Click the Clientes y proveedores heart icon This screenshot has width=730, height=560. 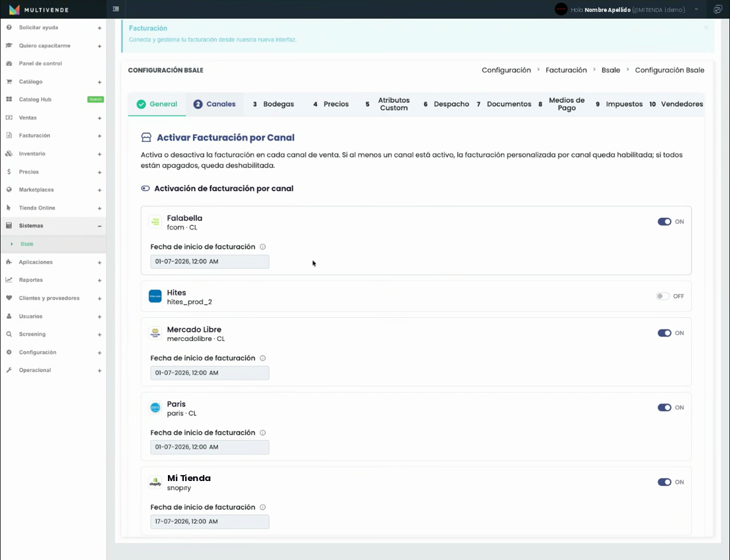point(9,298)
